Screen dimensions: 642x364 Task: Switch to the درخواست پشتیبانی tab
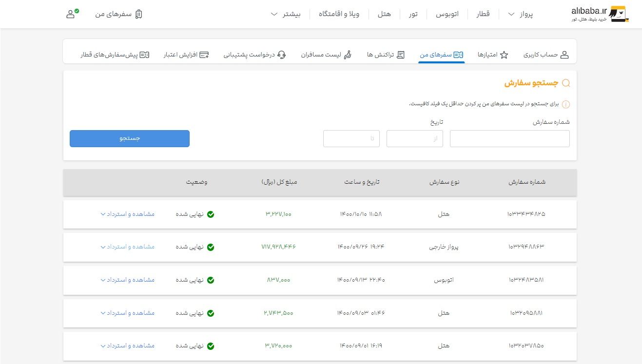pyautogui.click(x=255, y=55)
